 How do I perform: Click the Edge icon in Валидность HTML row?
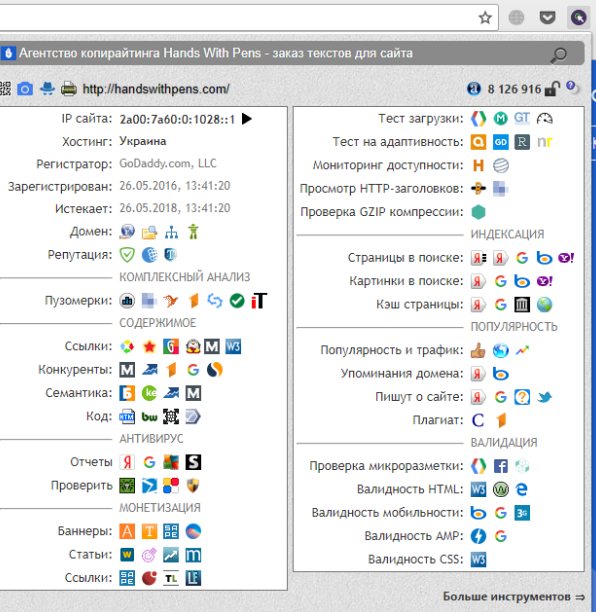pos(522,489)
